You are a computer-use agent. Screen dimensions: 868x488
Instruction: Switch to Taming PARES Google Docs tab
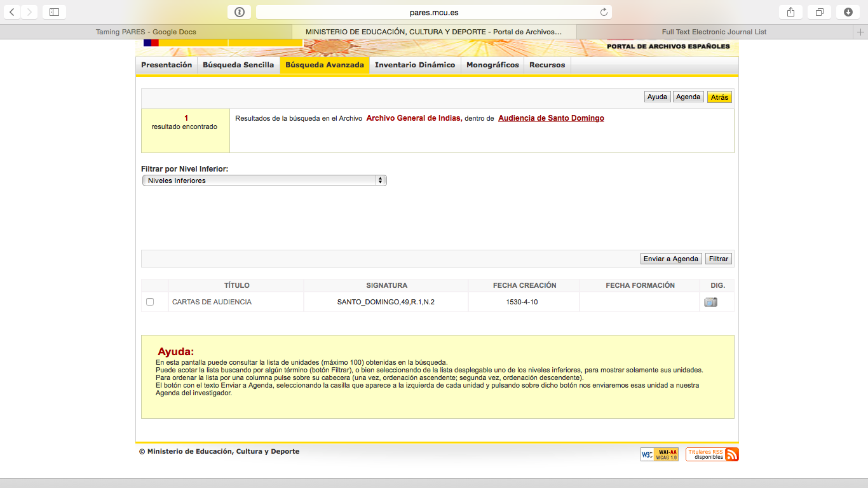coord(146,32)
